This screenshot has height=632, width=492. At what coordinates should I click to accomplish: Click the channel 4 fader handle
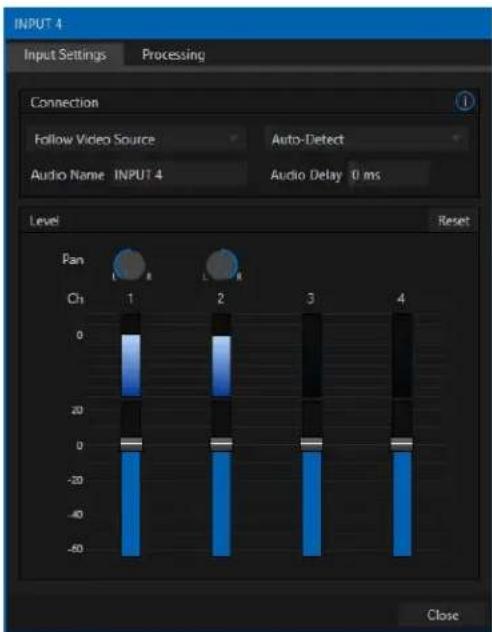tap(402, 444)
